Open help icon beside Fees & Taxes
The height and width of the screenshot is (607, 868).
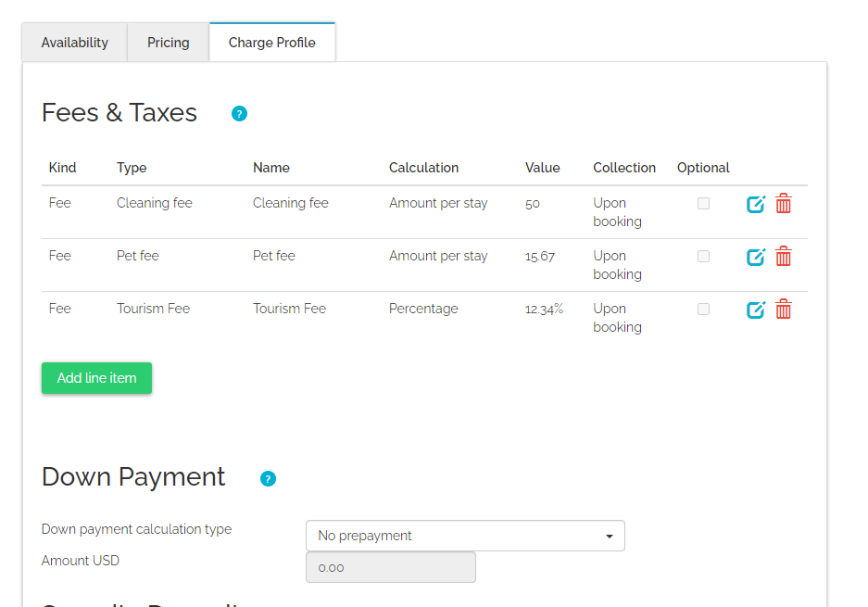coord(239,114)
